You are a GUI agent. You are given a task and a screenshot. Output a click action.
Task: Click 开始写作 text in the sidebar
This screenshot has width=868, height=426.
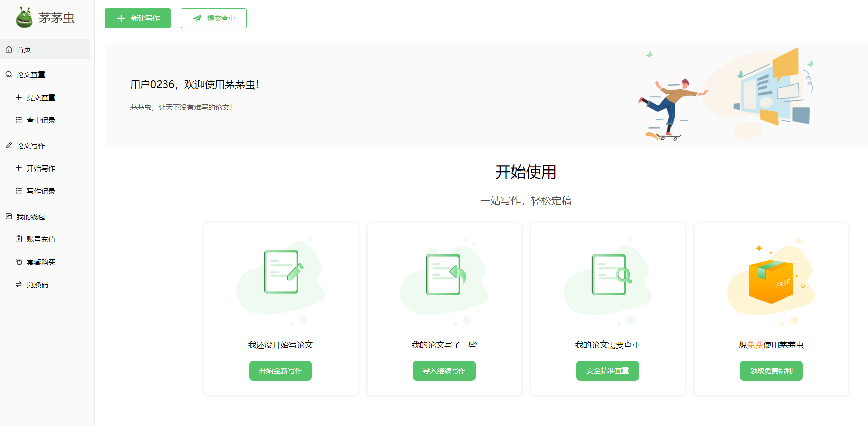(x=41, y=168)
